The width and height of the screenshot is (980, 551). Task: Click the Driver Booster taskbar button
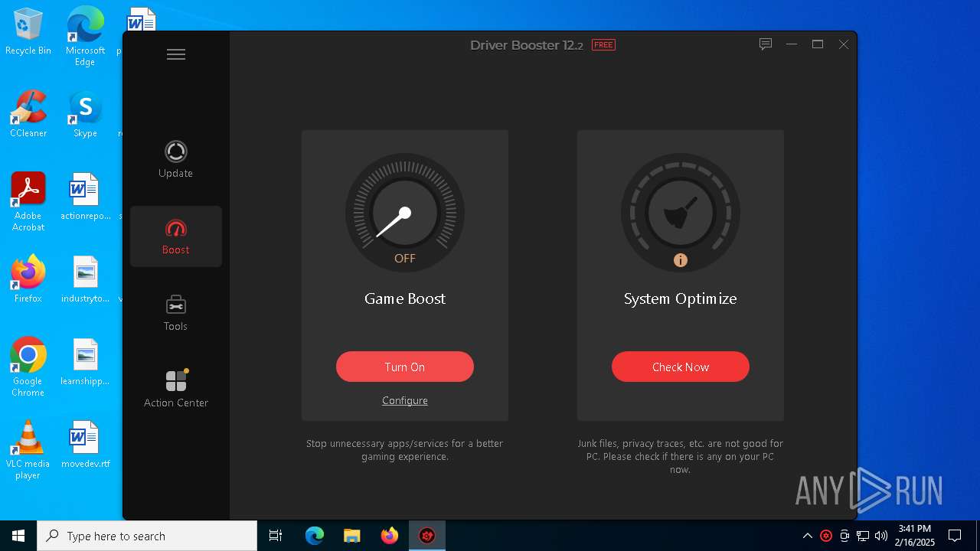coord(426,536)
